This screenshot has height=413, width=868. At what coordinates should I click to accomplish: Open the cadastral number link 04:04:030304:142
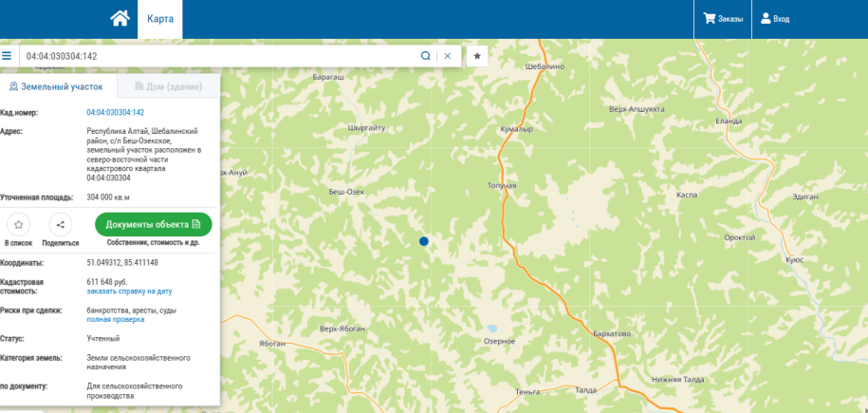pos(115,113)
